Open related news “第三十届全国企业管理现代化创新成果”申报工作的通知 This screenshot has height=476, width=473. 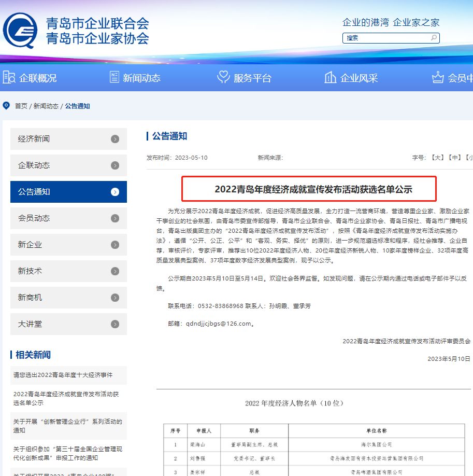[x=68, y=454]
